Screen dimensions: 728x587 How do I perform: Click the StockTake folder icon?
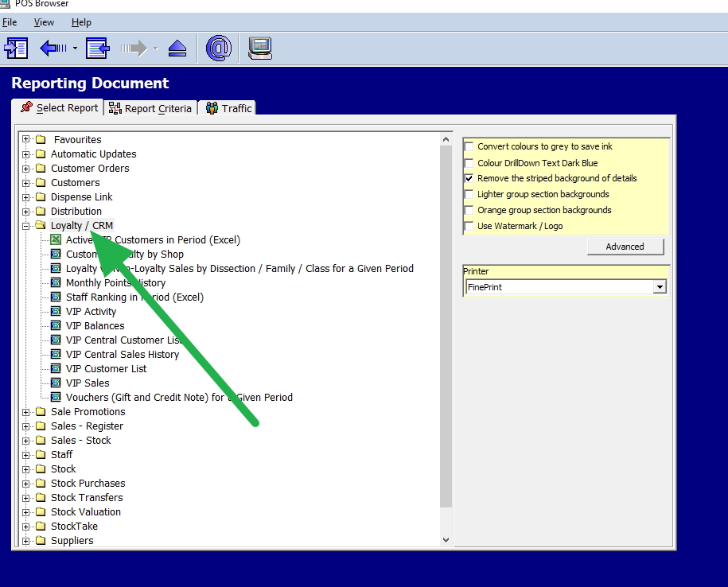pyautogui.click(x=41, y=527)
